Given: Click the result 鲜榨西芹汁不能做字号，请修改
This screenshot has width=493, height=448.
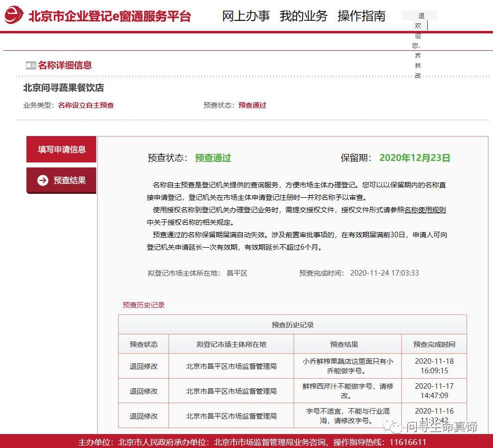Looking at the screenshot, I should coord(348,391).
